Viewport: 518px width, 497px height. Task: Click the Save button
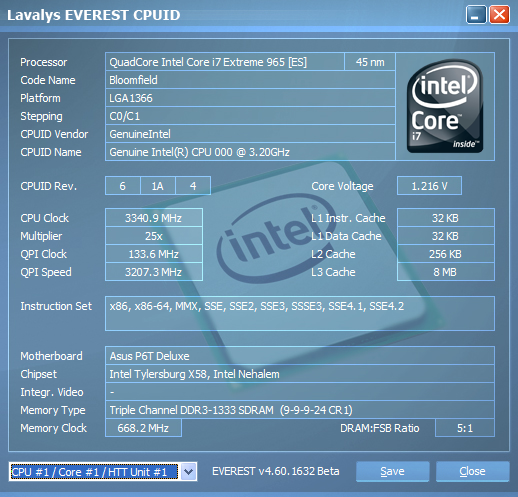[x=392, y=471]
